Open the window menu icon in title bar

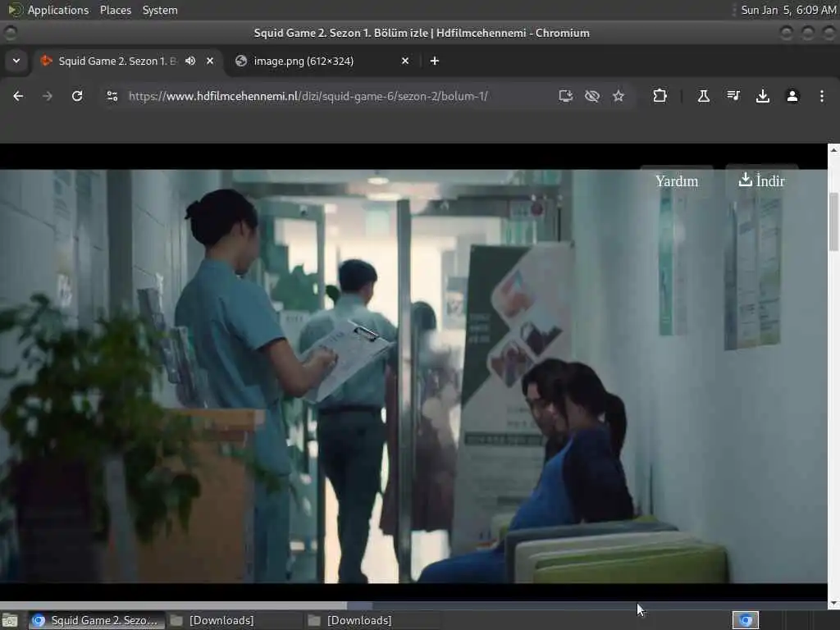click(10, 33)
